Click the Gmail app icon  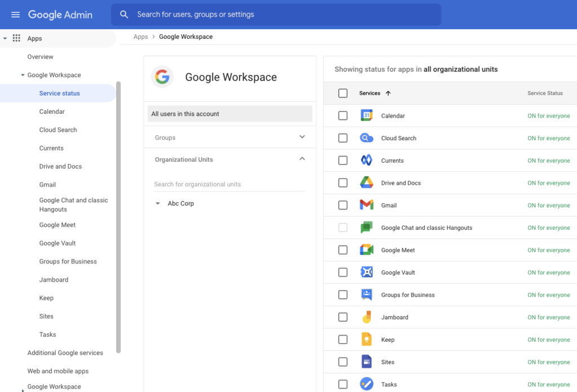[x=366, y=205]
